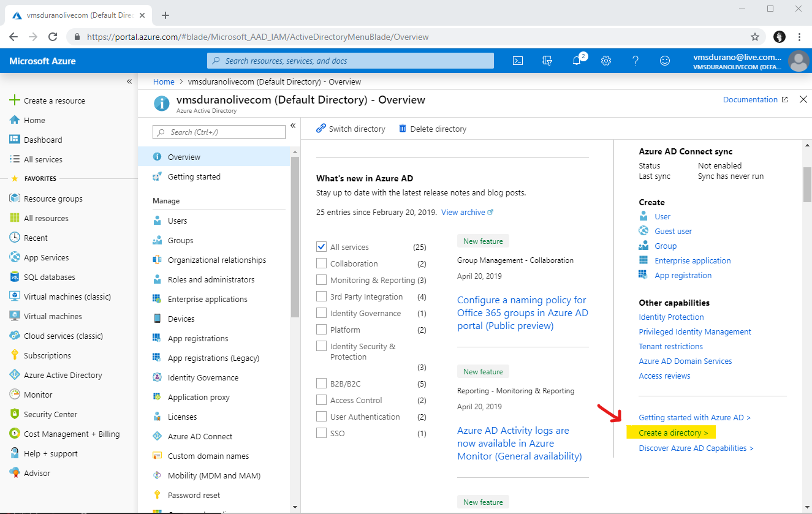Uncheck the All services checkbox
Viewport: 812px width, 514px height.
coord(321,247)
